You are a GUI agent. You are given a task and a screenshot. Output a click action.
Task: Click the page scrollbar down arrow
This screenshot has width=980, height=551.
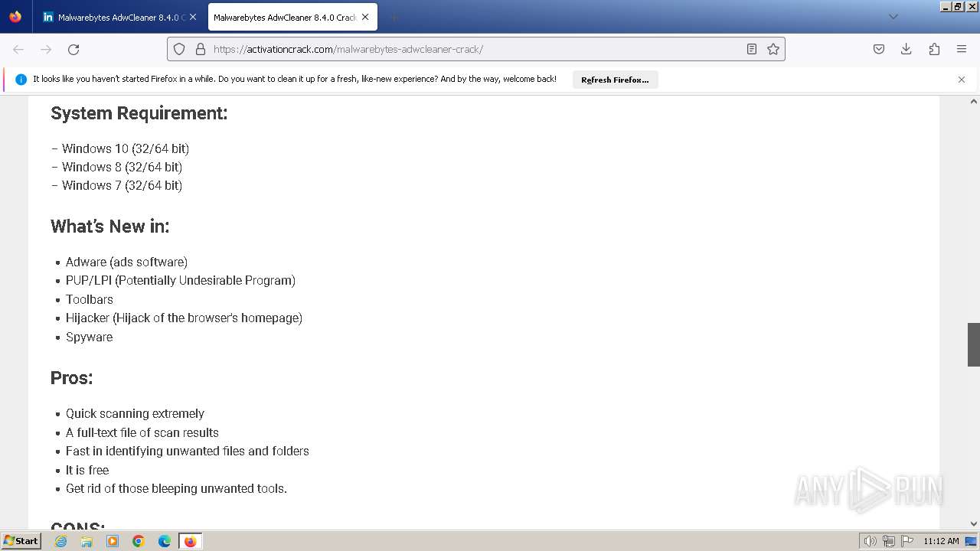pyautogui.click(x=974, y=524)
